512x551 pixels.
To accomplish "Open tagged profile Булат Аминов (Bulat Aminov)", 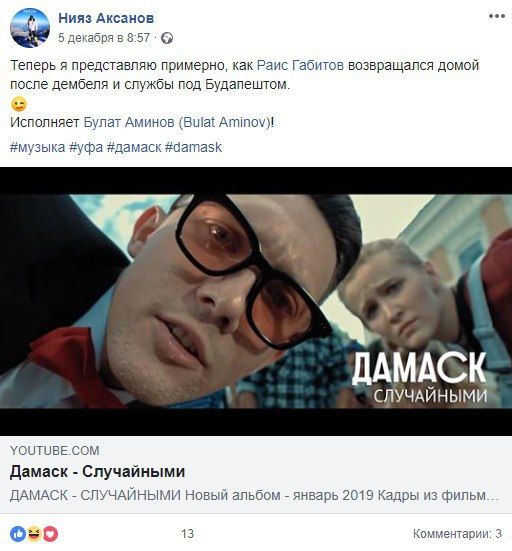I will click(177, 122).
